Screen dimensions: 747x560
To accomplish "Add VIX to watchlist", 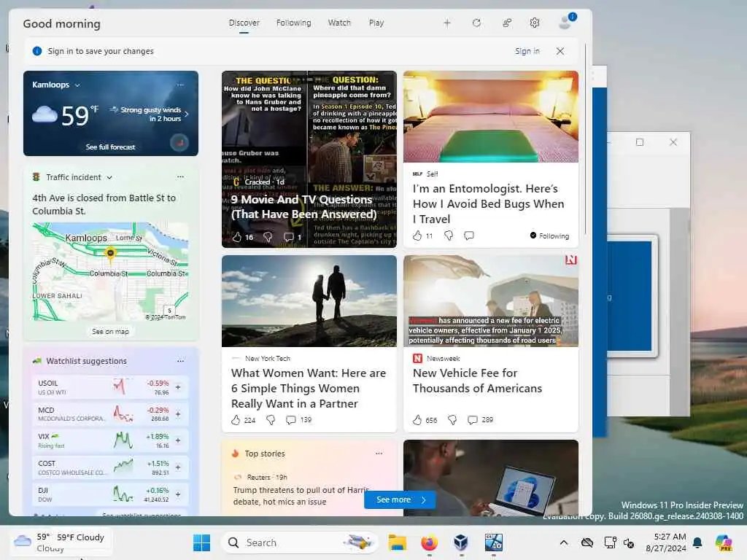I will tap(178, 440).
